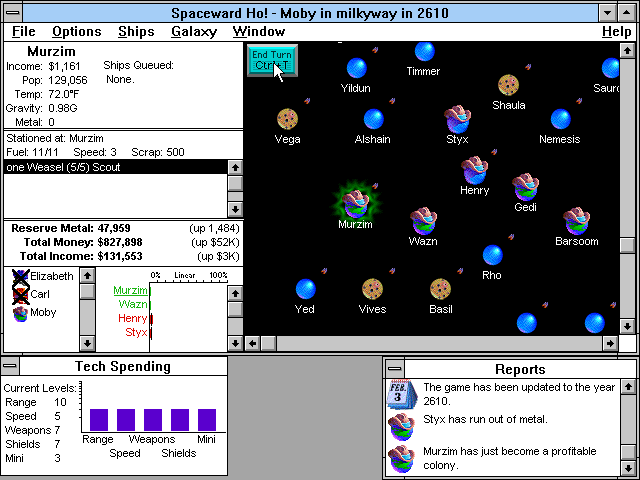Image resolution: width=640 pixels, height=480 pixels.
Task: Open the Ships menu
Action: pyautogui.click(x=136, y=31)
